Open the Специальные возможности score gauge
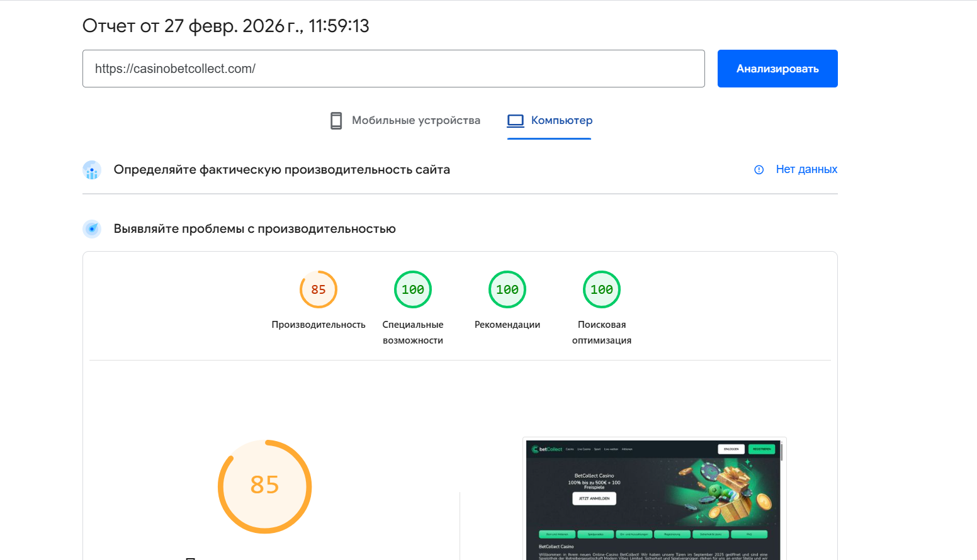Screen dimensions: 977x560 click(x=413, y=289)
